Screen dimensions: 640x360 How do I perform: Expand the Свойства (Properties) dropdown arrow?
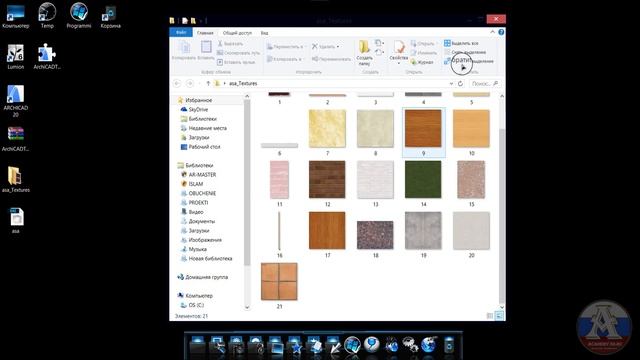(399, 63)
